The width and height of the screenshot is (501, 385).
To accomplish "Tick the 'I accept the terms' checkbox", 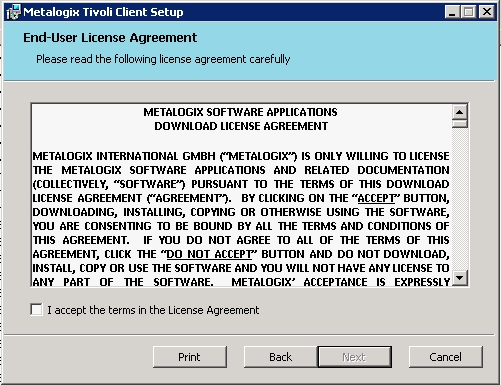I will 36,309.
